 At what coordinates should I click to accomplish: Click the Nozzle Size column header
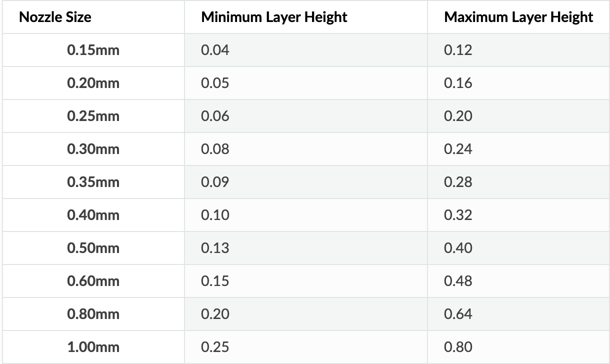point(55,17)
